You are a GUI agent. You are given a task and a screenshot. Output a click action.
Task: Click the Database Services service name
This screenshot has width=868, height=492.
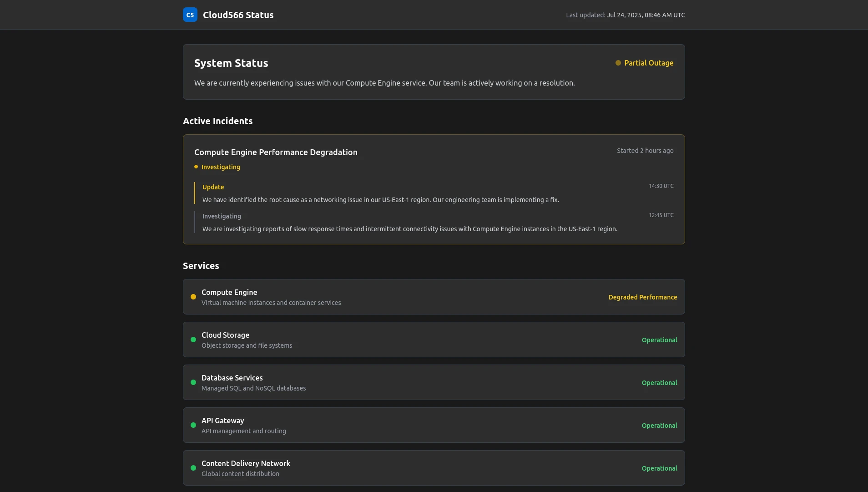232,378
